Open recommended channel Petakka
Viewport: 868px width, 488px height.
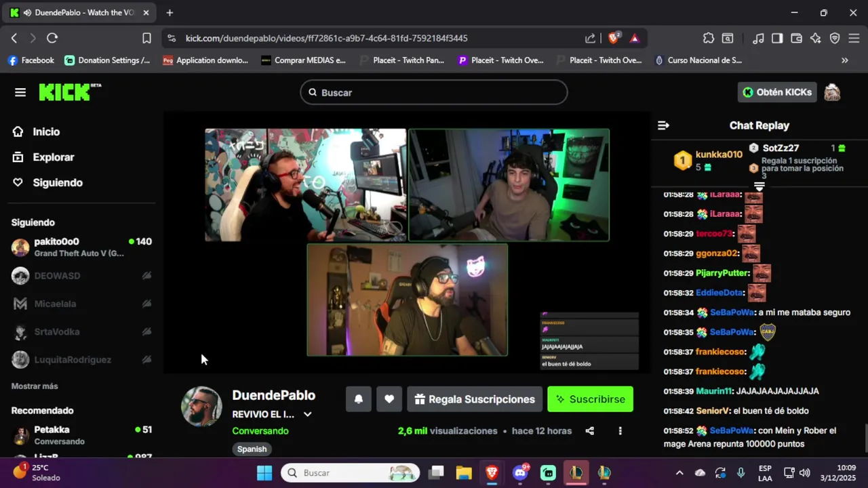[81, 435]
